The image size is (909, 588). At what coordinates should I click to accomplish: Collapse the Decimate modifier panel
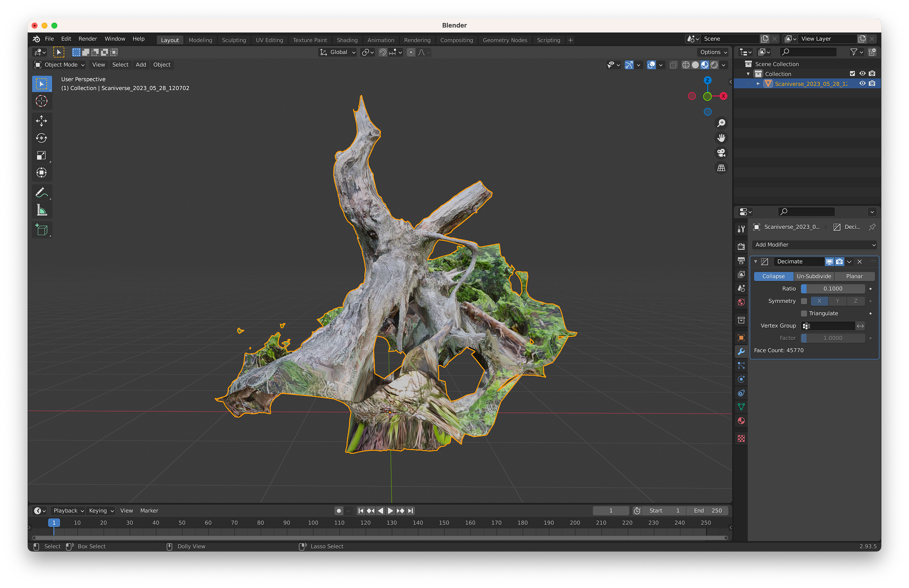[x=755, y=262]
